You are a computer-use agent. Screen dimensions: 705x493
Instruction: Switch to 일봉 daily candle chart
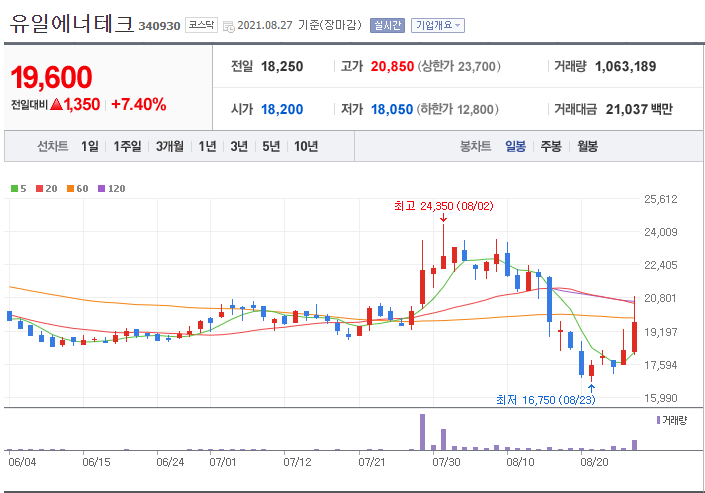(515, 146)
